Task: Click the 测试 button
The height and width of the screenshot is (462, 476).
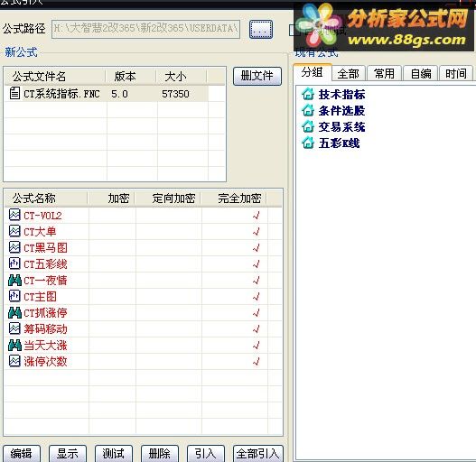Action: click(114, 454)
